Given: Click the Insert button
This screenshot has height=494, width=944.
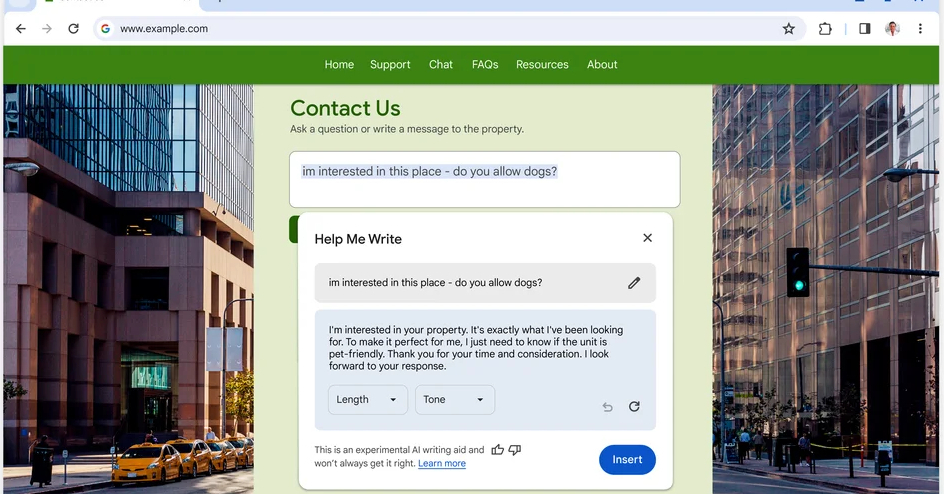Looking at the screenshot, I should pyautogui.click(x=627, y=460).
